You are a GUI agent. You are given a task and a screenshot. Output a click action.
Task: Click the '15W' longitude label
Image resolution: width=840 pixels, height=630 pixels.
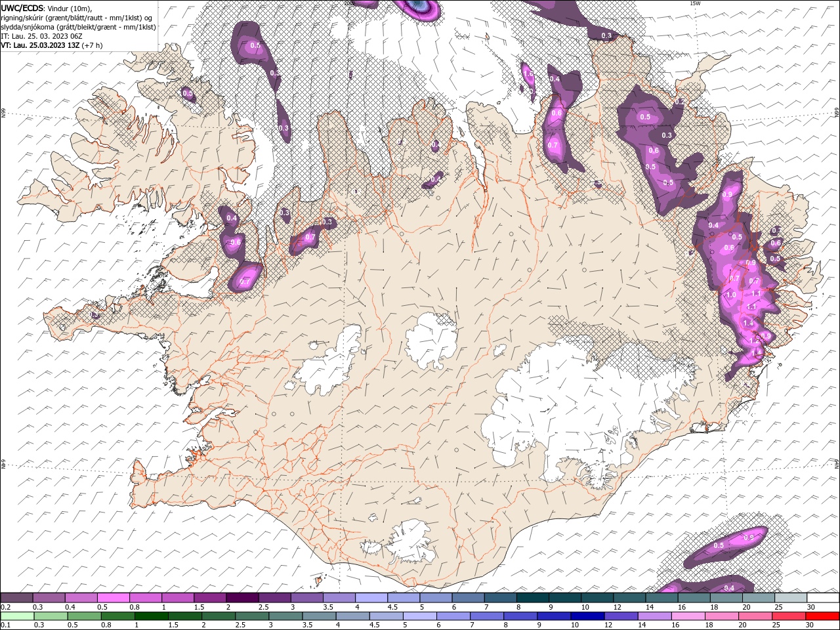pos(695,3)
